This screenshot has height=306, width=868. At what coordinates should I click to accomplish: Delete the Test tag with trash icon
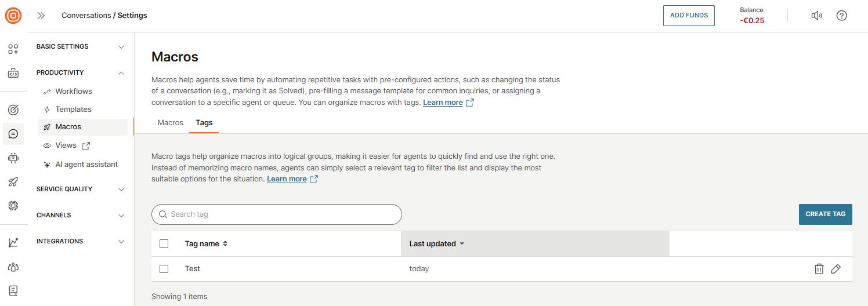coord(819,269)
